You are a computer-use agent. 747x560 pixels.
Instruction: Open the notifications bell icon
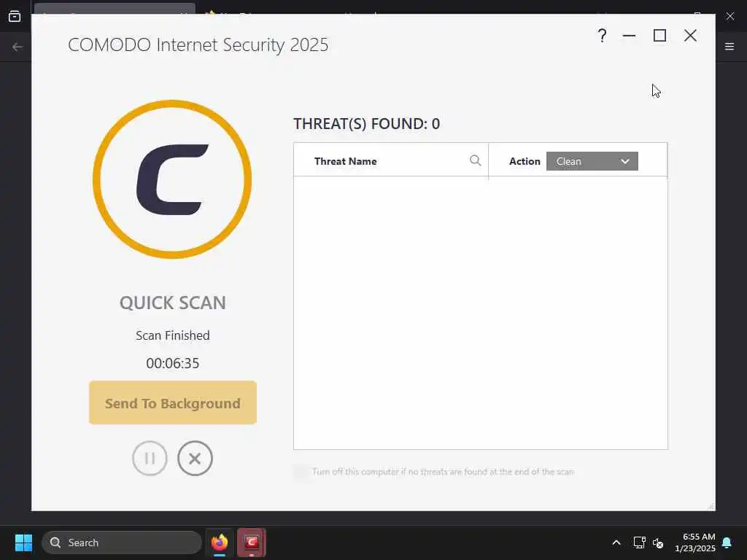[727, 542]
